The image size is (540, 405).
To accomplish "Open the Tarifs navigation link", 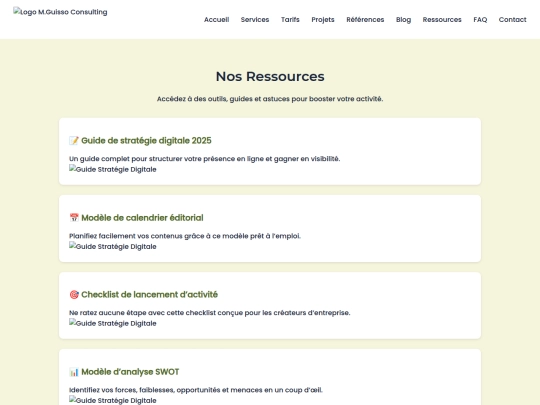I will (290, 20).
